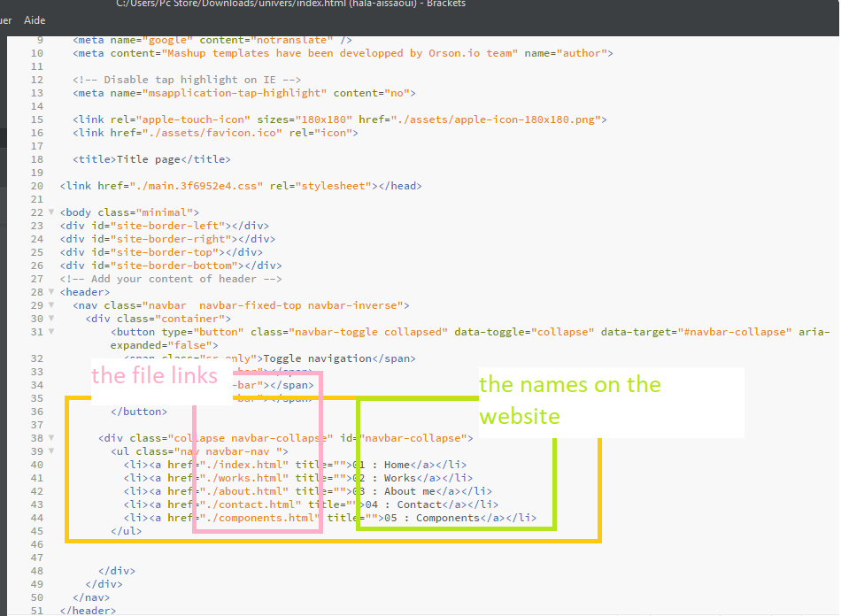Click line number 51 in the gutter
The height and width of the screenshot is (616, 841).
(x=36, y=611)
